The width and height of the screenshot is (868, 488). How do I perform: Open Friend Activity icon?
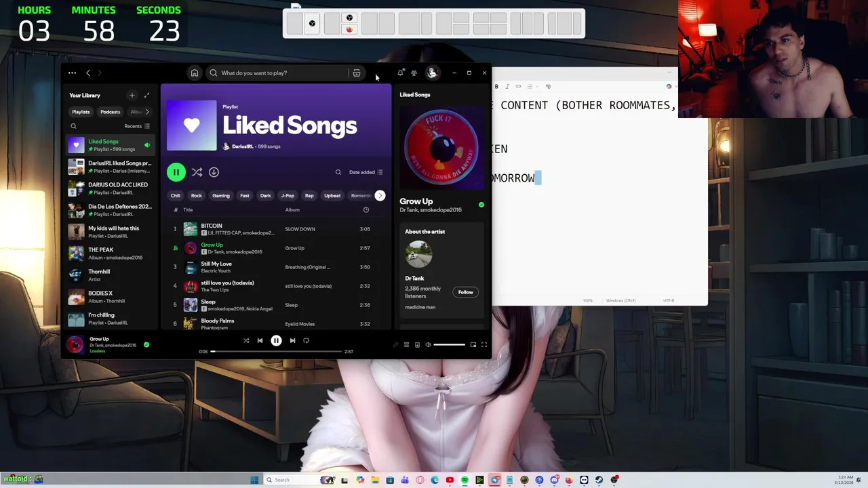[x=414, y=73]
